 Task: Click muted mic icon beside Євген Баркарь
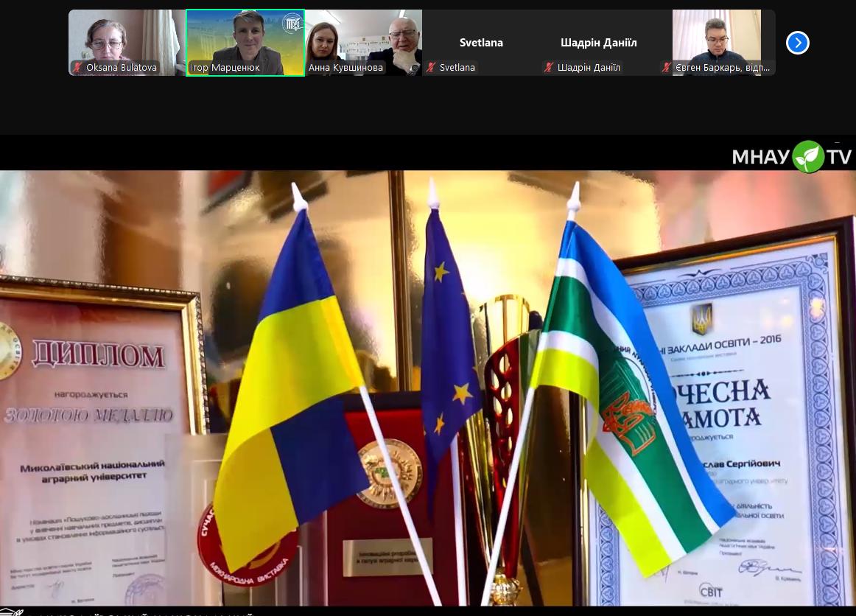click(x=667, y=68)
